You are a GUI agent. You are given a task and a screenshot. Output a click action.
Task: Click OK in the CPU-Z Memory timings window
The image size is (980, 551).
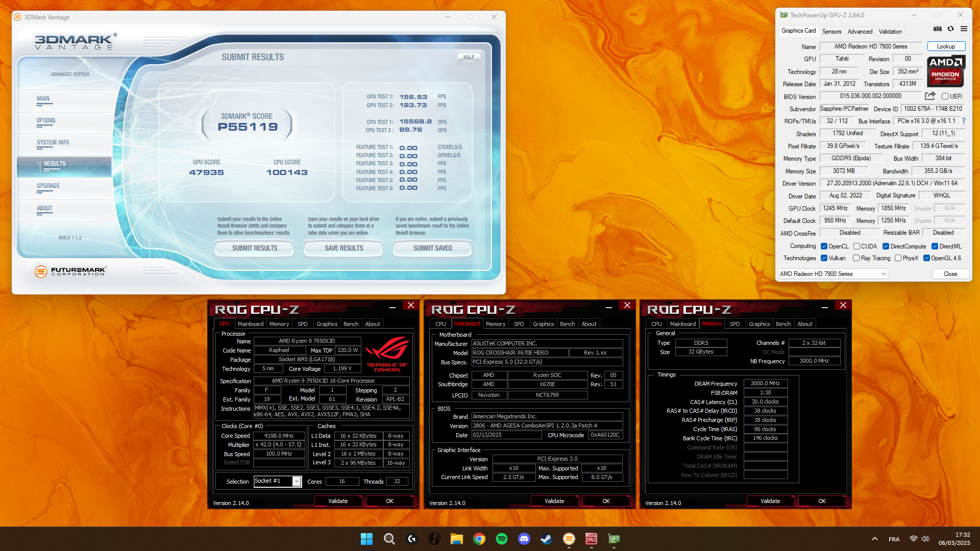click(822, 501)
